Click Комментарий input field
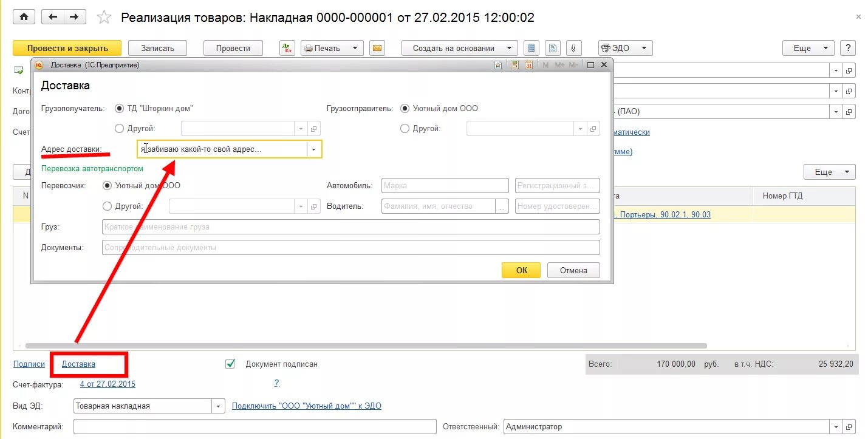 coord(255,427)
